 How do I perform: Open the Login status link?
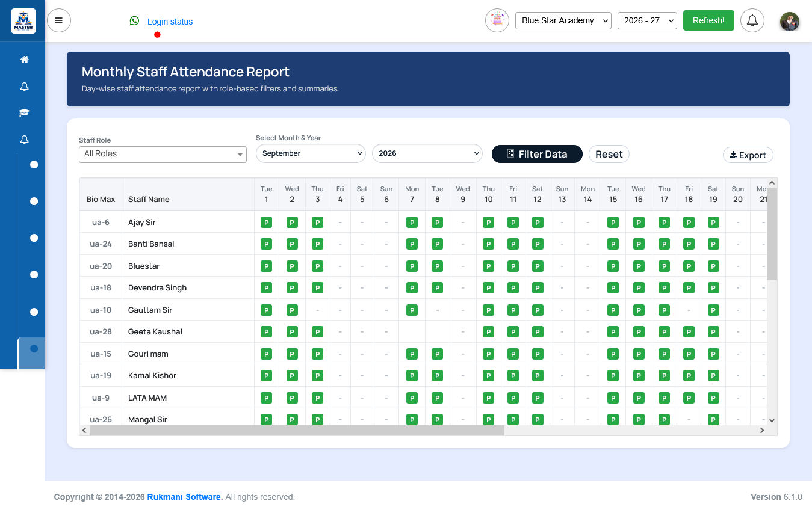pos(170,22)
